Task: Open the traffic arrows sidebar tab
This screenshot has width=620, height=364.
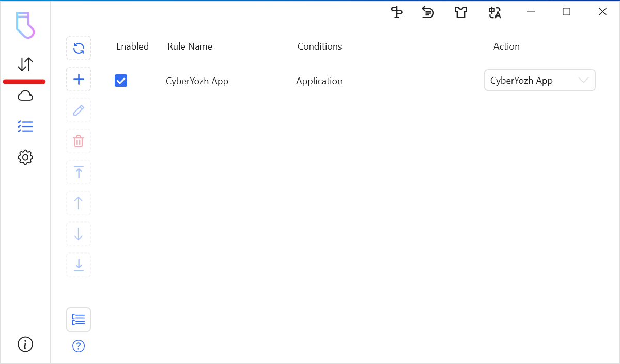Action: click(x=25, y=65)
